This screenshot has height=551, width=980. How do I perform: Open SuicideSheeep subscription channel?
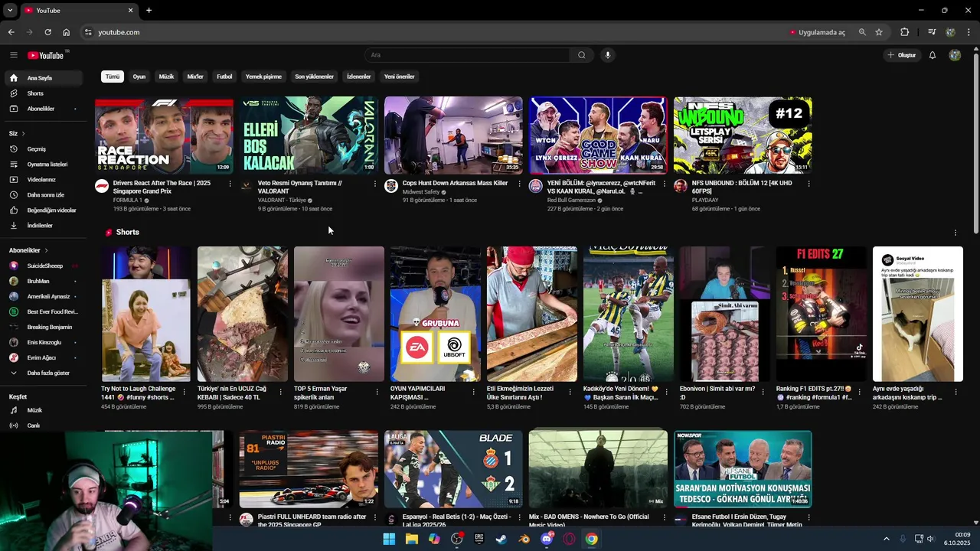44,266
